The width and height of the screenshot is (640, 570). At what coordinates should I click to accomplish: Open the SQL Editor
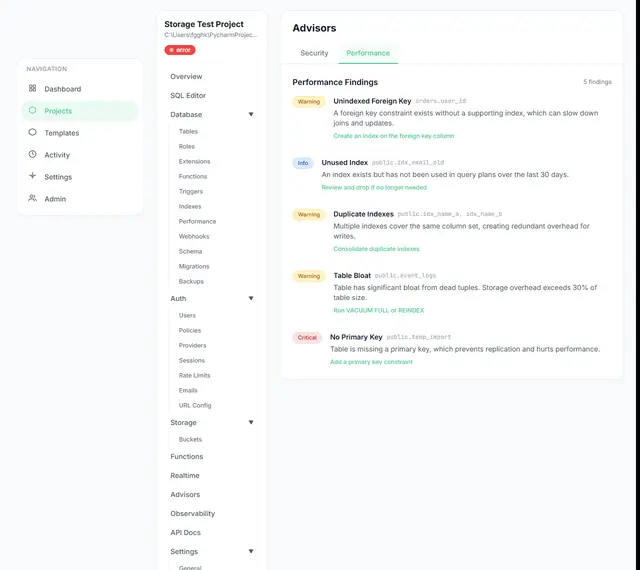(x=188, y=96)
